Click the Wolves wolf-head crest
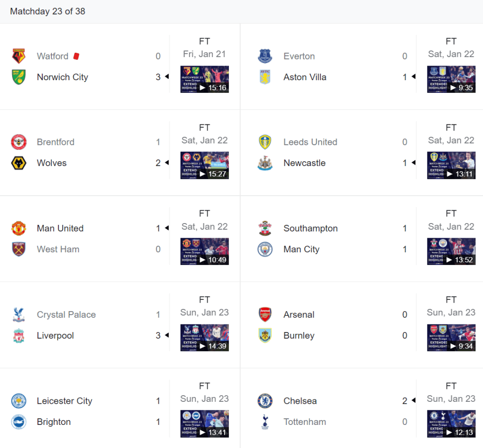 (19, 163)
